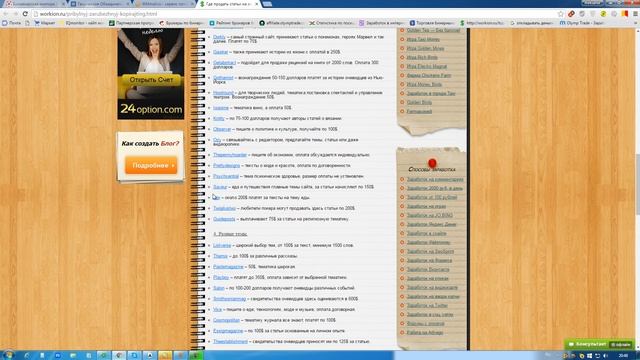The image size is (640, 360).
Task: Click the red extension icon beside the star
Action: click(571, 14)
